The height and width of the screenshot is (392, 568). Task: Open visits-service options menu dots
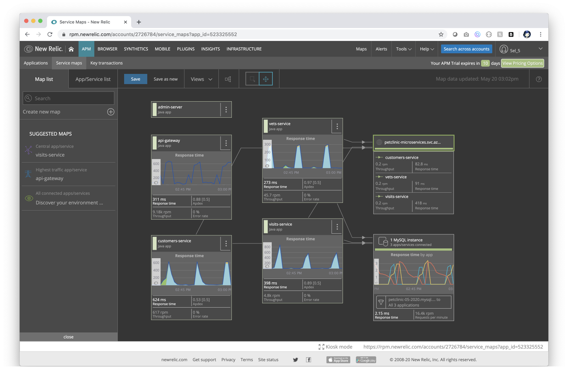pos(337,227)
